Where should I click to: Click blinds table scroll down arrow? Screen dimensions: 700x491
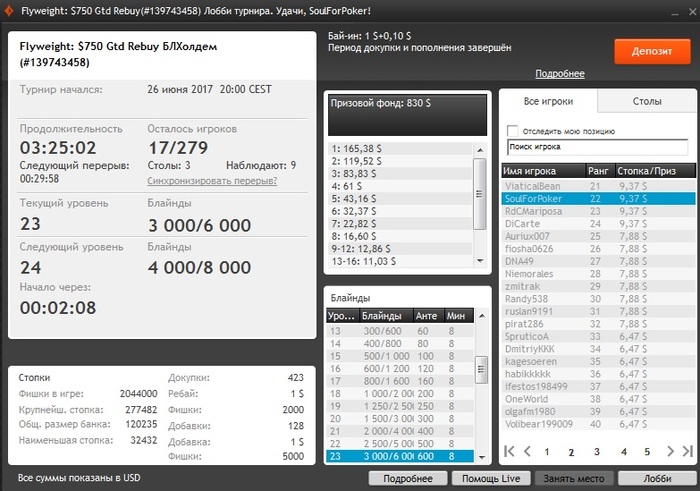482,457
